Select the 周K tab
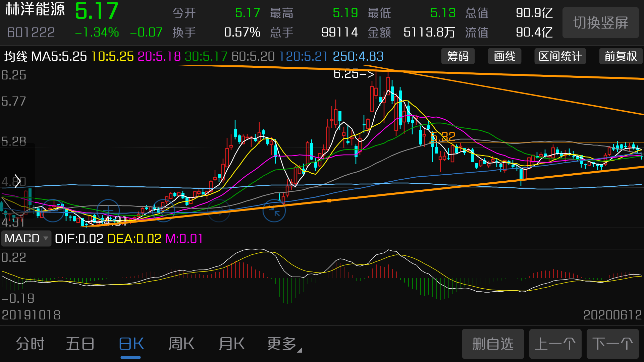This screenshot has width=644, height=362. tap(181, 344)
